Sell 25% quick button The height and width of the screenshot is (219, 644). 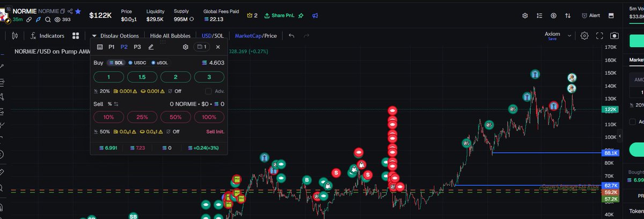click(x=142, y=117)
